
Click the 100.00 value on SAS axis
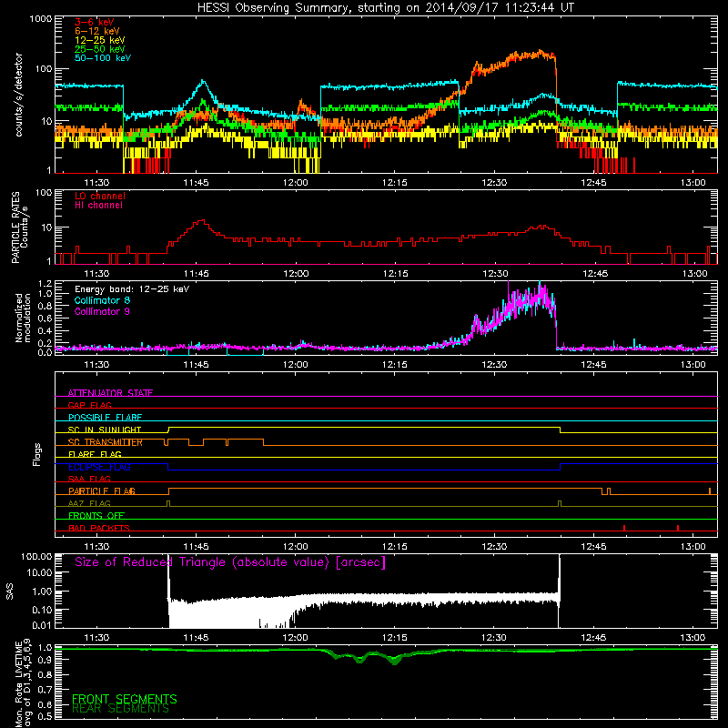[36, 556]
